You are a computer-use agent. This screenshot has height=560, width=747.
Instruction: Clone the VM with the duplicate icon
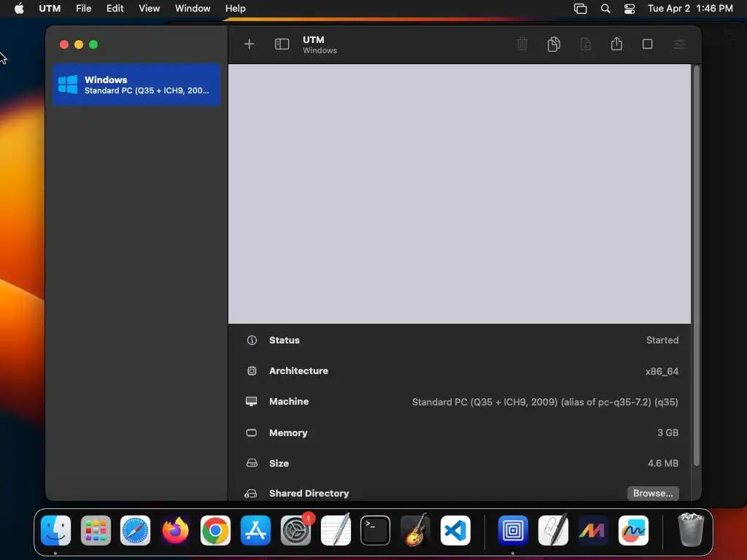point(554,44)
